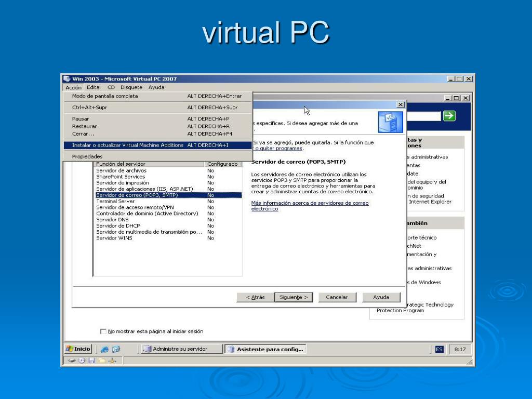This screenshot has width=532, height=399.
Task: Open the 'o quitar programas' link
Action: coord(278,148)
